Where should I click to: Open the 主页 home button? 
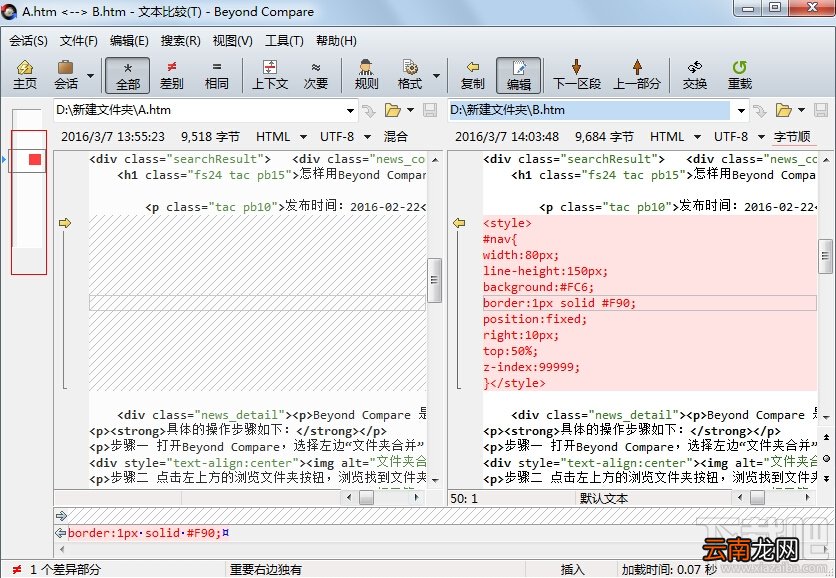[x=25, y=75]
